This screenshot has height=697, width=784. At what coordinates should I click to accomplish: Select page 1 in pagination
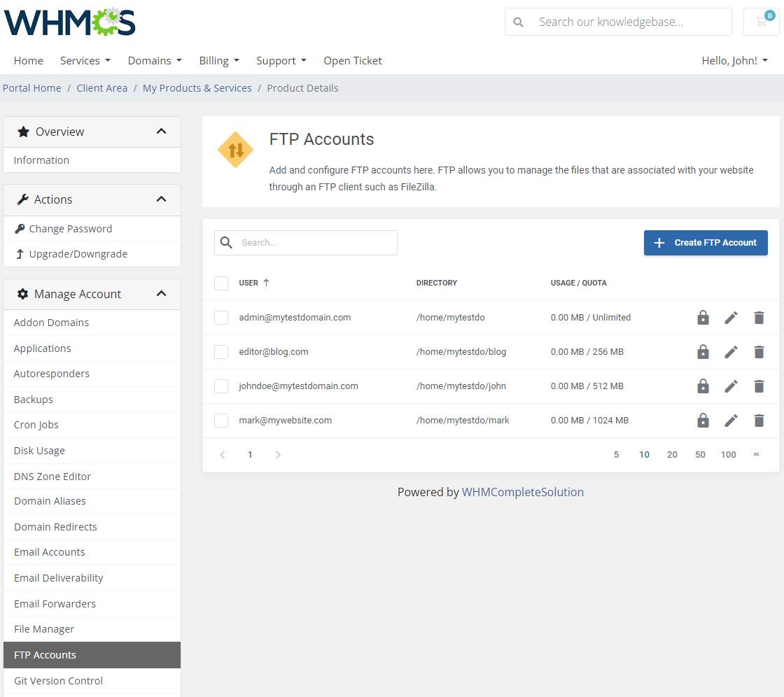tap(250, 454)
